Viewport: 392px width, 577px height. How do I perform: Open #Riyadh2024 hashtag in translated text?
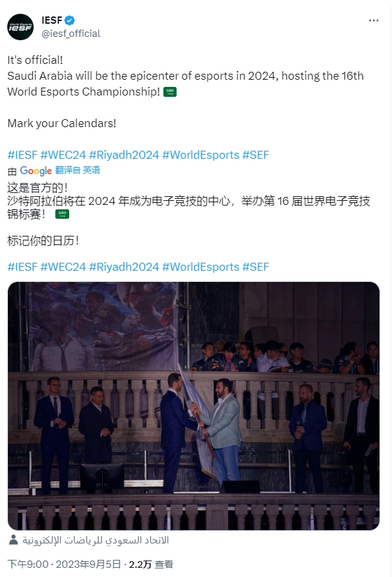tap(124, 267)
